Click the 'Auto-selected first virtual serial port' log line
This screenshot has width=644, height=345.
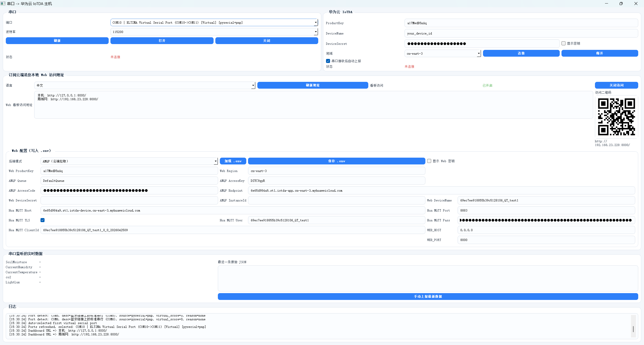(53, 323)
